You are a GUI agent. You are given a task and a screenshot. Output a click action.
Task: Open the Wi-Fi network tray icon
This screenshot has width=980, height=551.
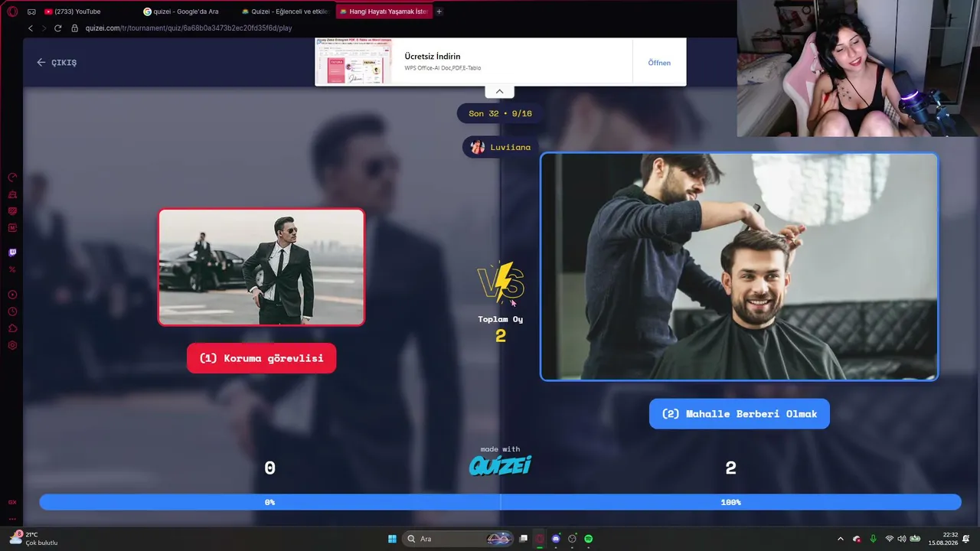point(890,539)
